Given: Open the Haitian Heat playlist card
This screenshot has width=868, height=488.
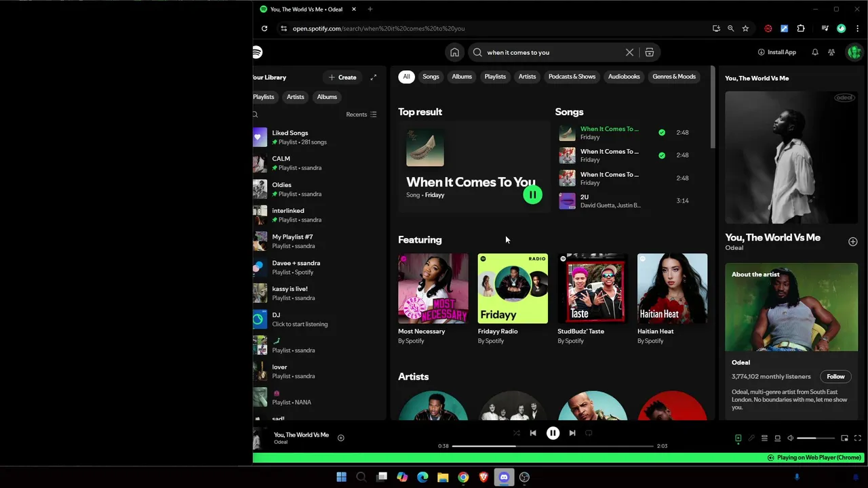Looking at the screenshot, I should click(x=672, y=299).
